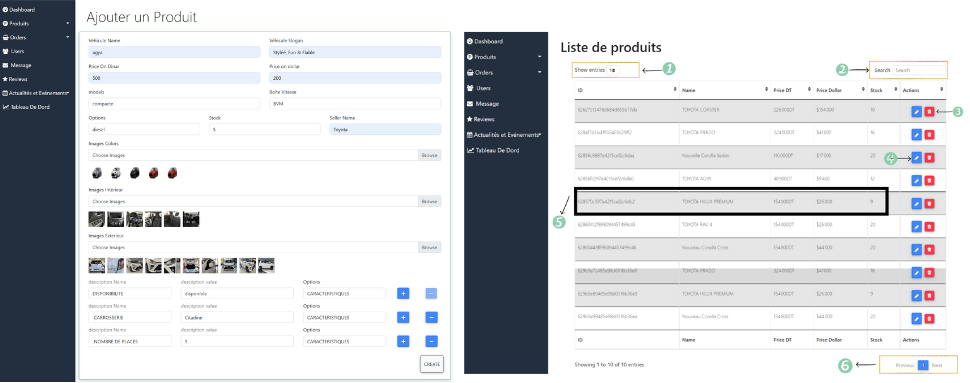The image size is (970, 383).
Task: Click the red trash icon for TOYOTA AGYA
Action: coord(929,180)
